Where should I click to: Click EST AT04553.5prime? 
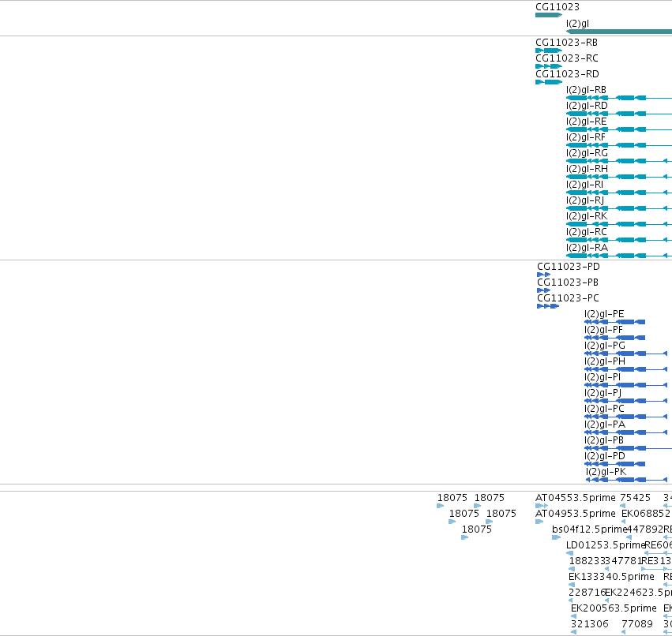(542, 507)
